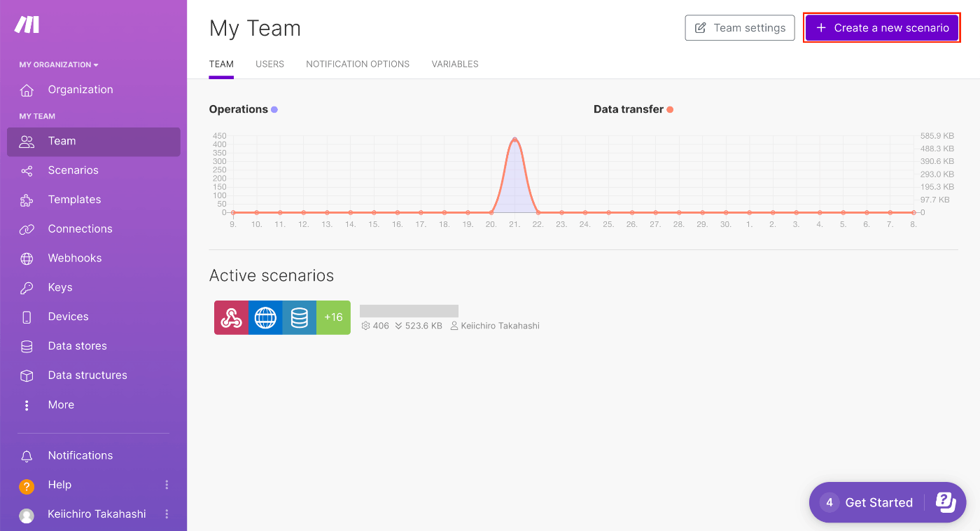Select the Team people icon

coord(27,142)
